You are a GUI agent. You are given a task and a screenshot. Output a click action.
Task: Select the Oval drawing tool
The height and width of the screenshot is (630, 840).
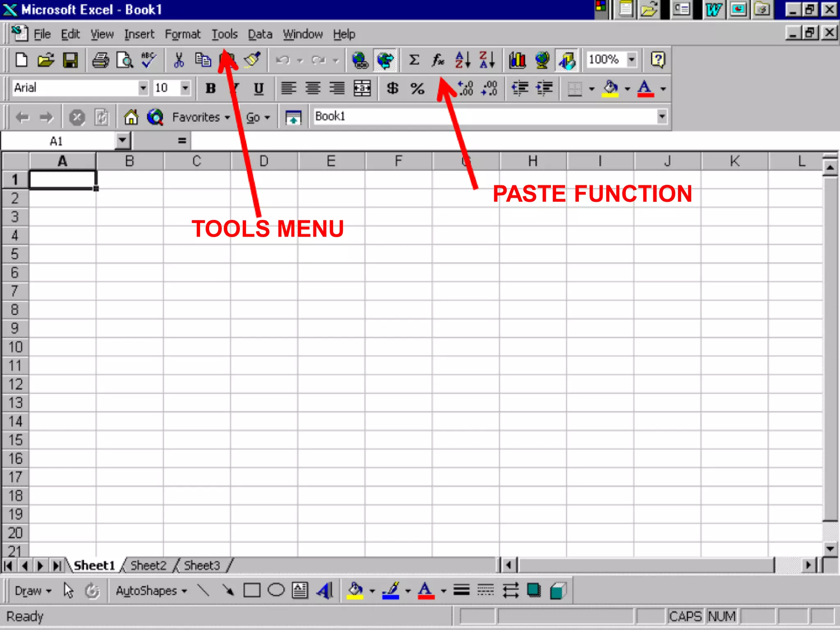(x=276, y=591)
